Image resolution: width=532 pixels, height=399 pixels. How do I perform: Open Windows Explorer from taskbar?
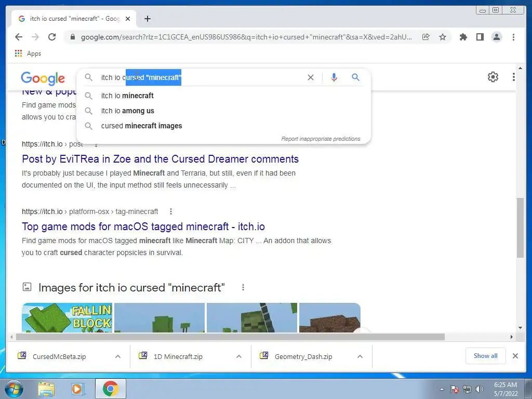[46, 389]
